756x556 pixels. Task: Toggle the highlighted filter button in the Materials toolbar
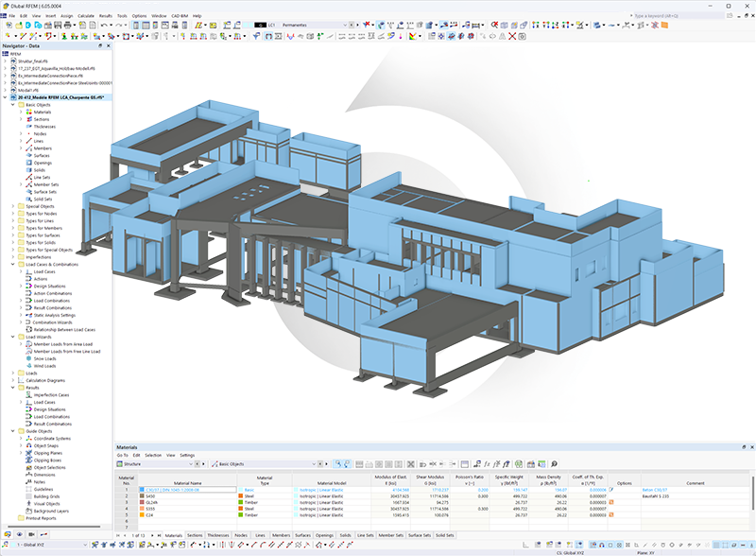[346, 463]
